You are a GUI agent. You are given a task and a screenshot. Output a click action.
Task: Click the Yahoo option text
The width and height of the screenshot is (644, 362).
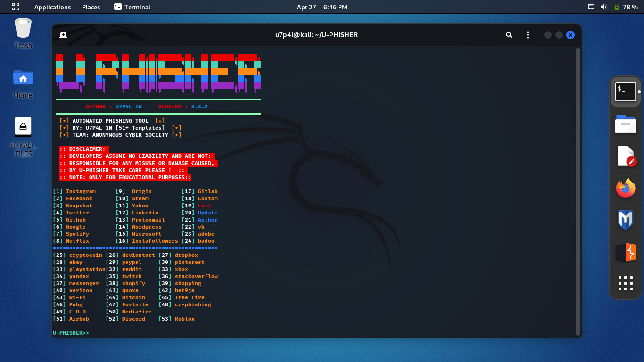point(140,206)
